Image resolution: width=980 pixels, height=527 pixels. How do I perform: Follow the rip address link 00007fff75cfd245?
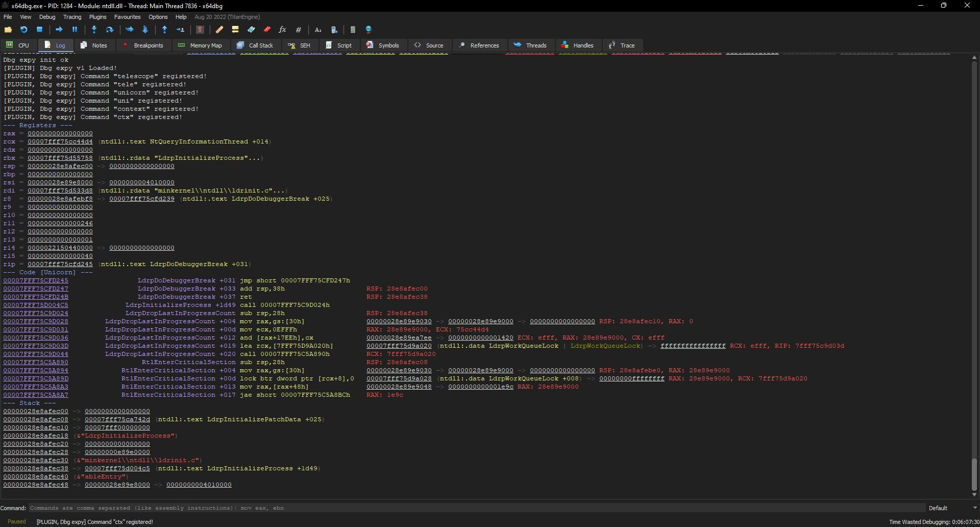(60, 264)
